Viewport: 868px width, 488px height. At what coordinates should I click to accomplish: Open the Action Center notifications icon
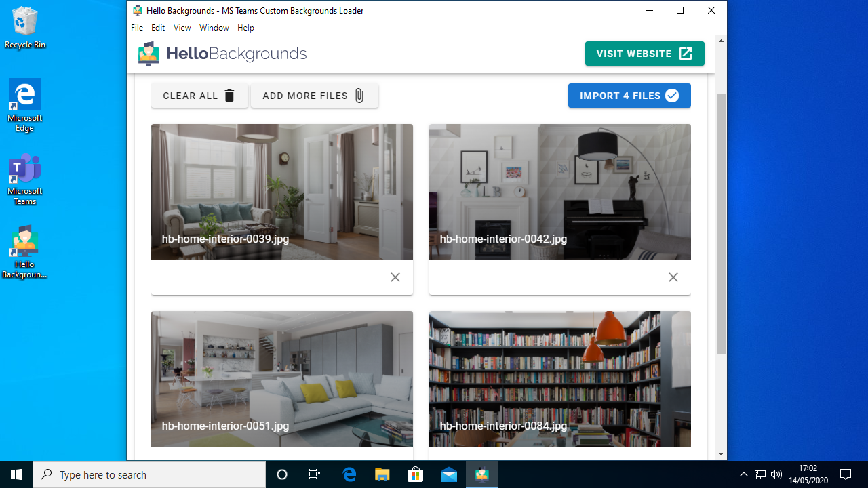pyautogui.click(x=846, y=474)
